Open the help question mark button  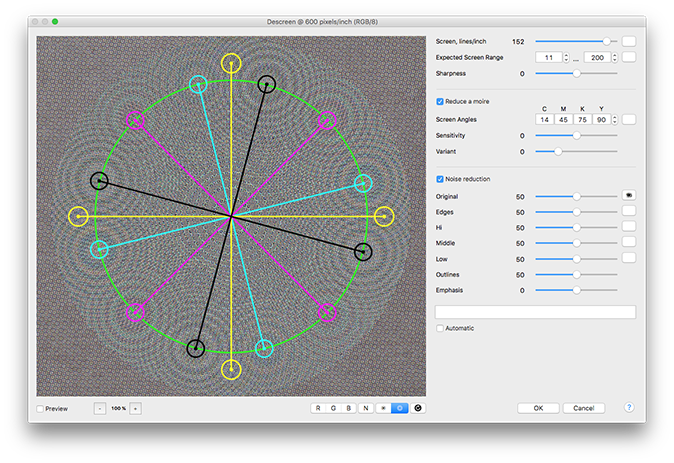pos(629,408)
